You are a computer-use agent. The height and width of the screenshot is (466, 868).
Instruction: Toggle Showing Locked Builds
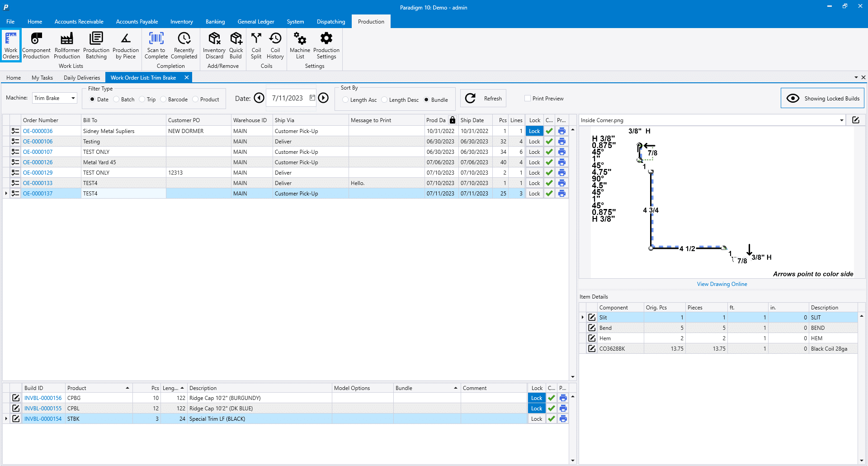pyautogui.click(x=822, y=98)
